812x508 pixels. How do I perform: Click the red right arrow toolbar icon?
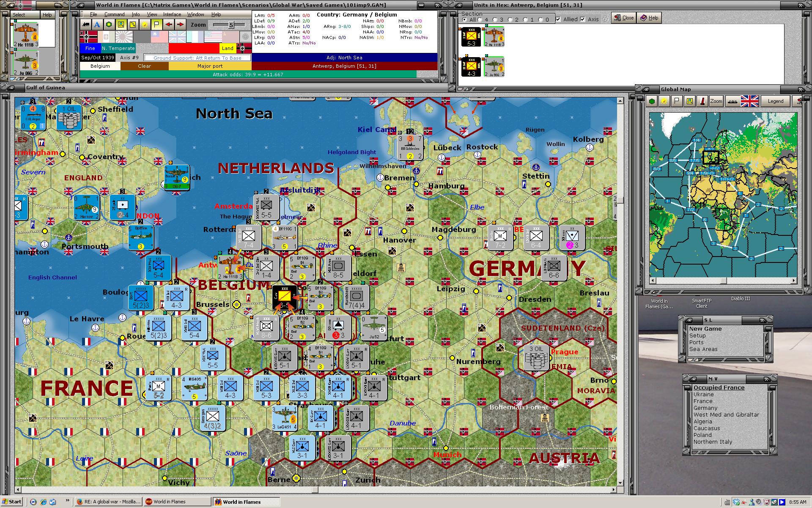point(181,25)
